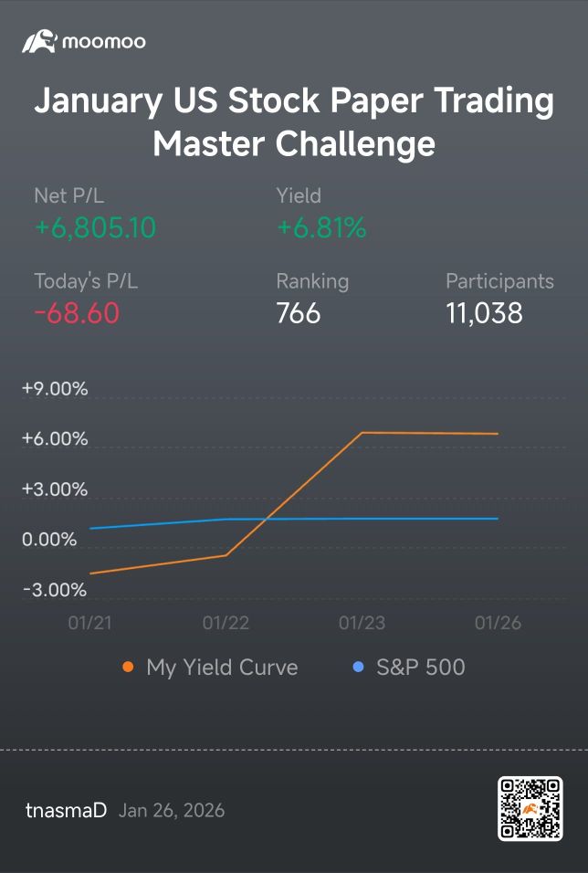Tap the Participants count 11,038

pyautogui.click(x=484, y=313)
